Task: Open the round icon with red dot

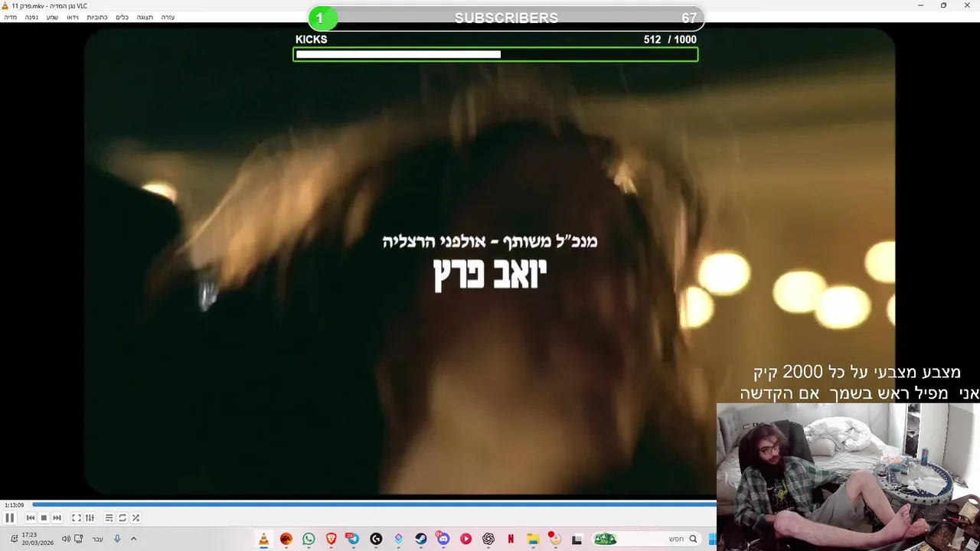Action: point(554,539)
